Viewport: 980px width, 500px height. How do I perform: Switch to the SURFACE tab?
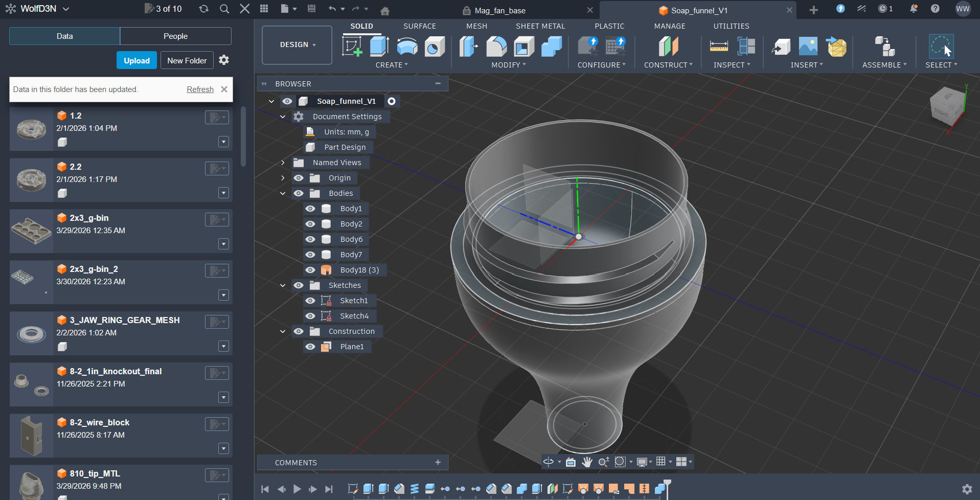pyautogui.click(x=420, y=26)
